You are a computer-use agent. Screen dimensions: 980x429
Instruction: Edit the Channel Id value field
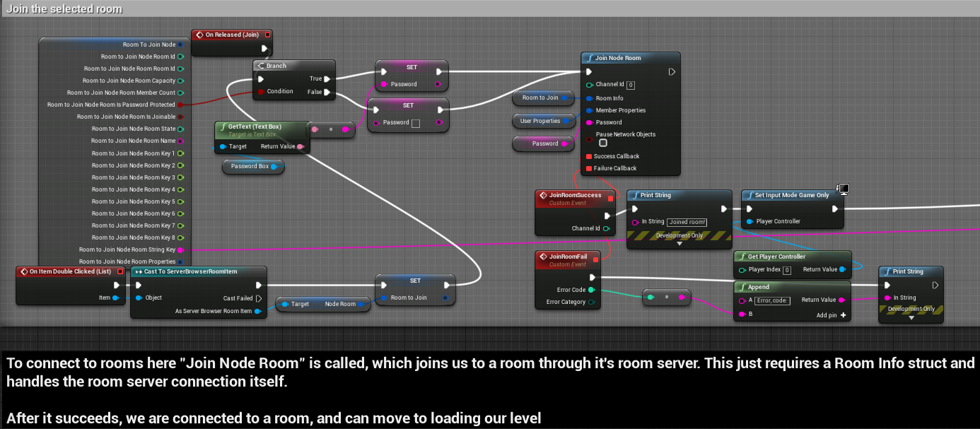[631, 85]
